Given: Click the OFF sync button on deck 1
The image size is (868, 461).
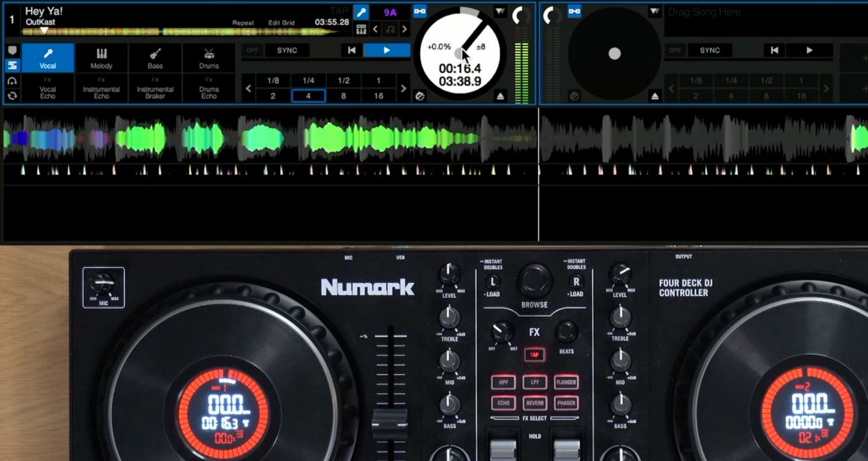Looking at the screenshot, I should [252, 50].
